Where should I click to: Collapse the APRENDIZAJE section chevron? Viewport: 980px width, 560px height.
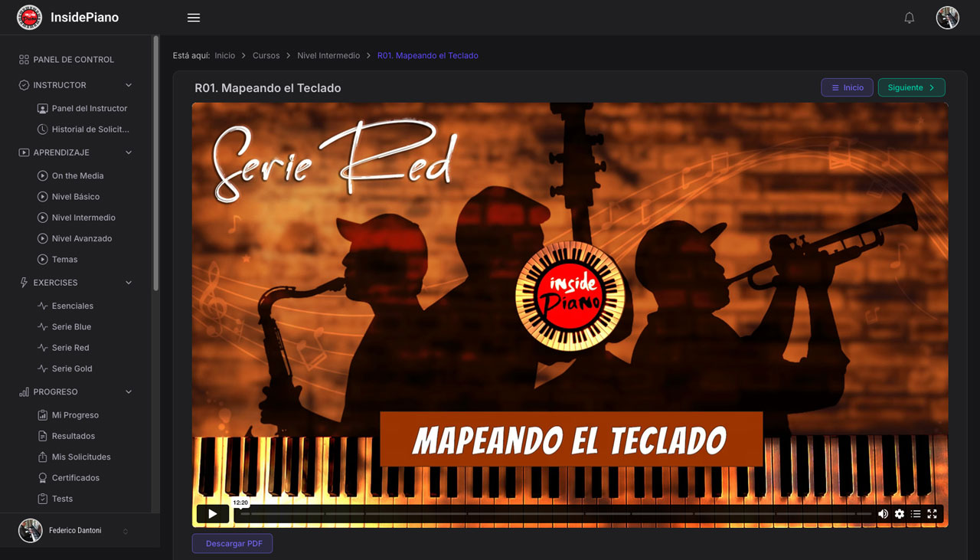coord(129,152)
